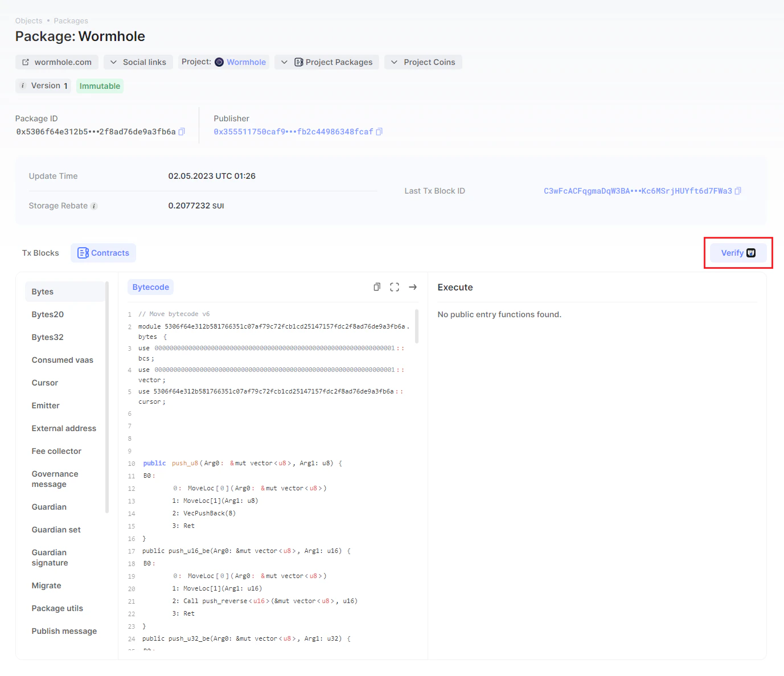Image resolution: width=784 pixels, height=676 pixels.
Task: Click the '2: VecPushBack(8)' instruction line
Action: (x=204, y=514)
